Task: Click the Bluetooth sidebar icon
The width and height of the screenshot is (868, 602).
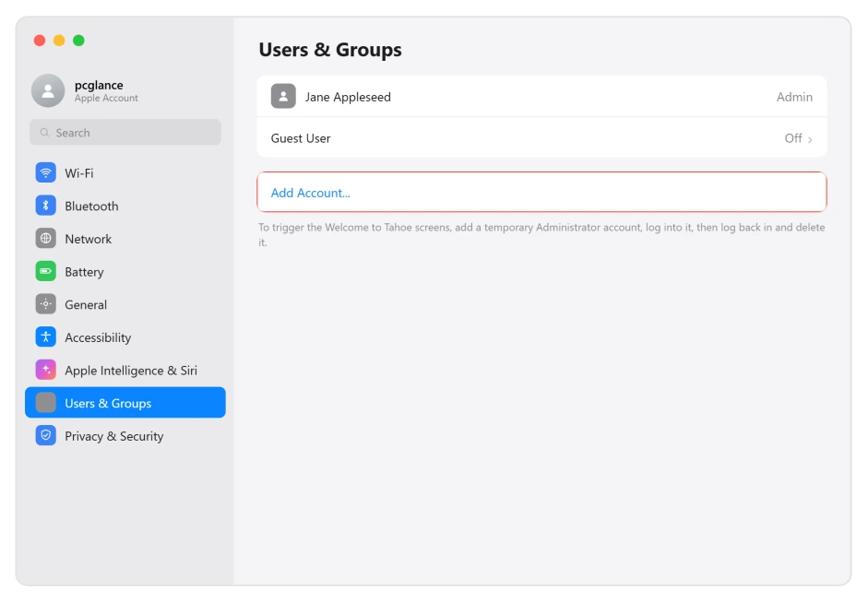Action: 46,206
